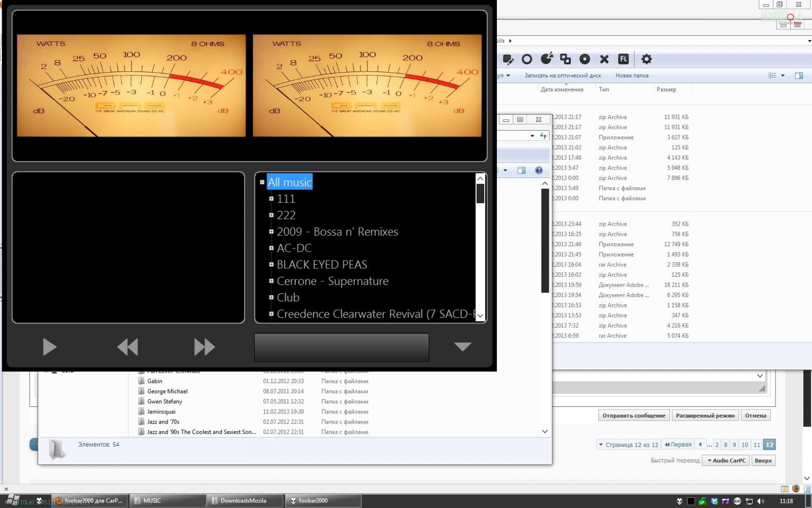Open the help icon in the MUSIC window
The image size is (812, 508).
pos(538,170)
